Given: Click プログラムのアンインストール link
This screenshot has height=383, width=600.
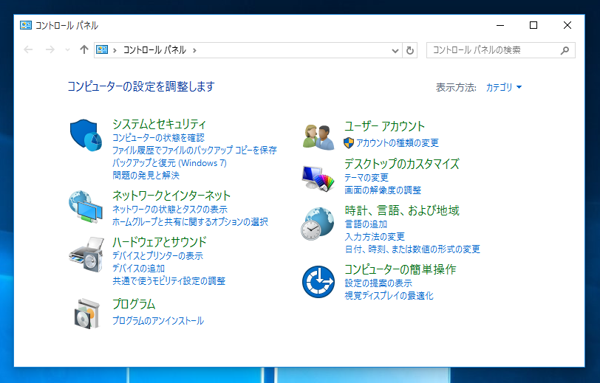Looking at the screenshot, I should pos(158,321).
